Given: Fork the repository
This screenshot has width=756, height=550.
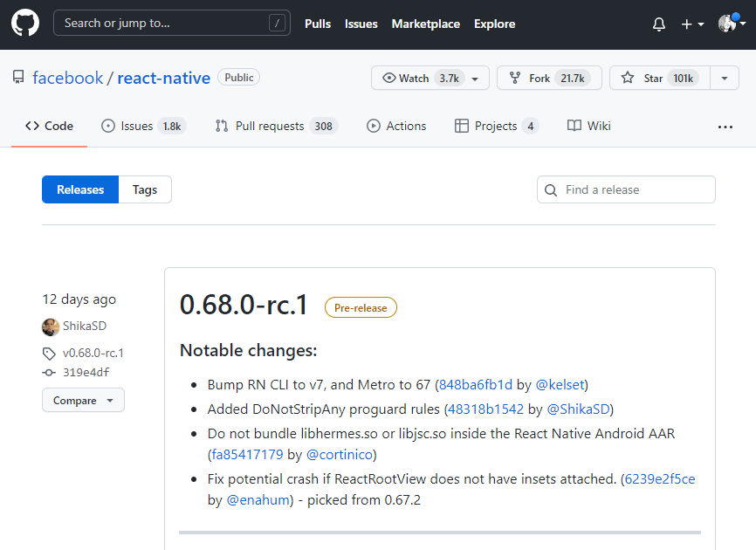Looking at the screenshot, I should (549, 78).
